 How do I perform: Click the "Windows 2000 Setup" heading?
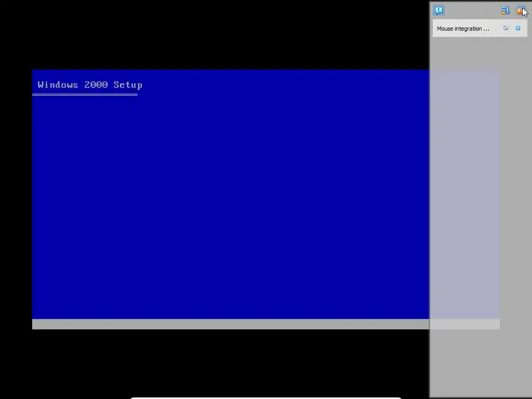pyautogui.click(x=90, y=85)
